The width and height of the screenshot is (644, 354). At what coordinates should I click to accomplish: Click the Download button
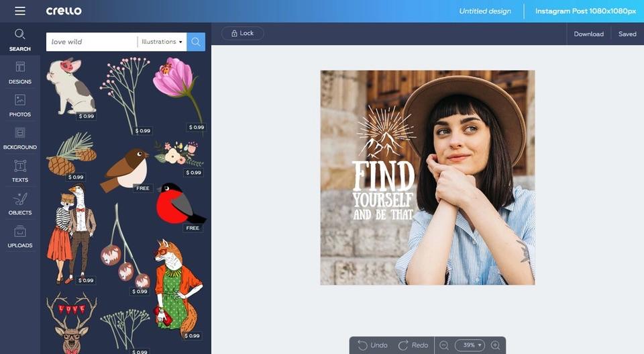coord(588,34)
